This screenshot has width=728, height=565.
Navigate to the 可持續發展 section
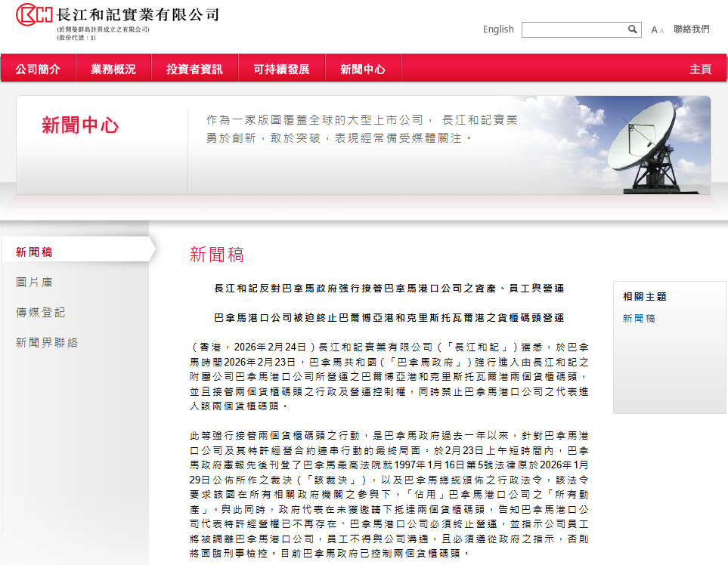coord(281,68)
